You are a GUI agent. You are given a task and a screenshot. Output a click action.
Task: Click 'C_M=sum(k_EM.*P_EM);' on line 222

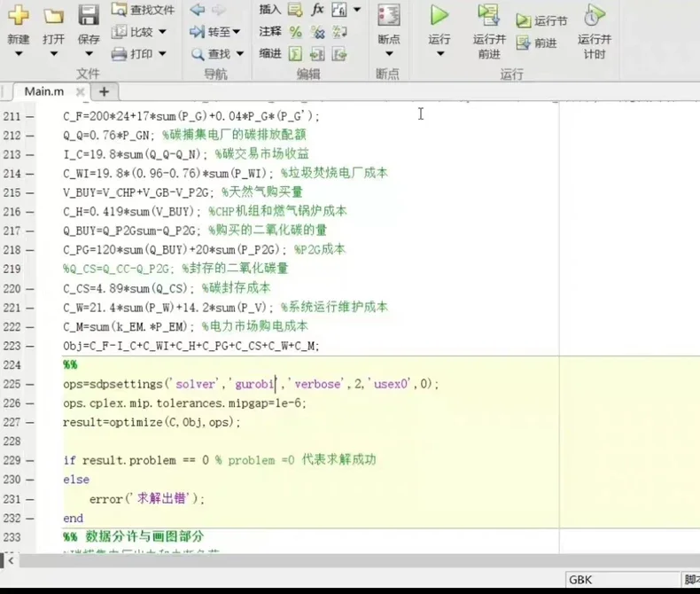click(128, 327)
